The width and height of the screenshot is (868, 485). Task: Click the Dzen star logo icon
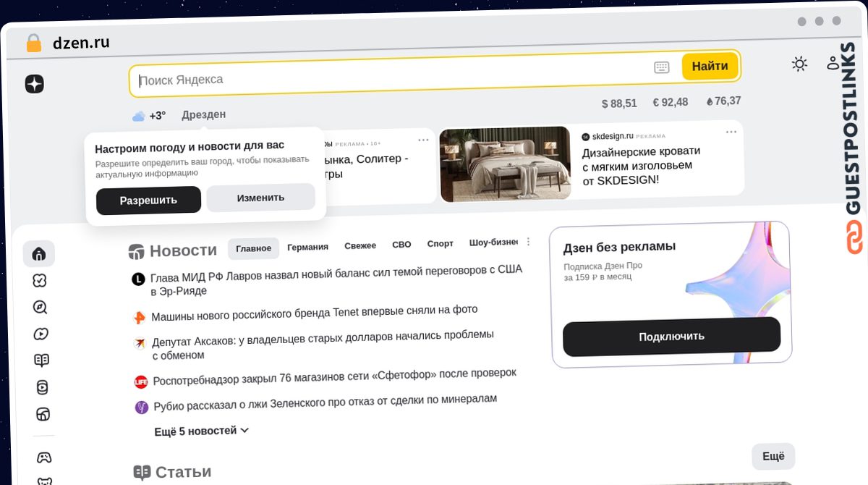point(34,84)
